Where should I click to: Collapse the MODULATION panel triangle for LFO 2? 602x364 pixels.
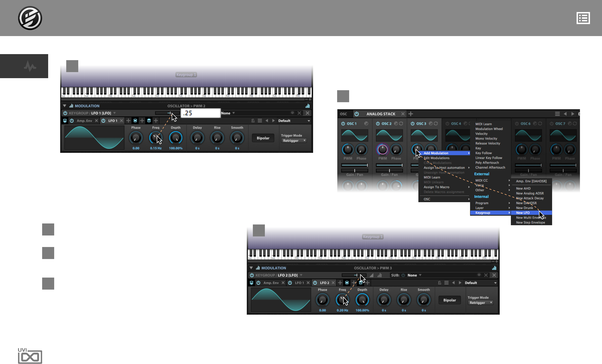[251, 268]
